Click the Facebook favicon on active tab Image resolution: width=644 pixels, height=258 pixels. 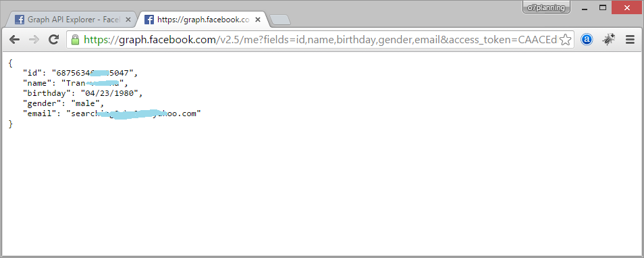(x=149, y=20)
